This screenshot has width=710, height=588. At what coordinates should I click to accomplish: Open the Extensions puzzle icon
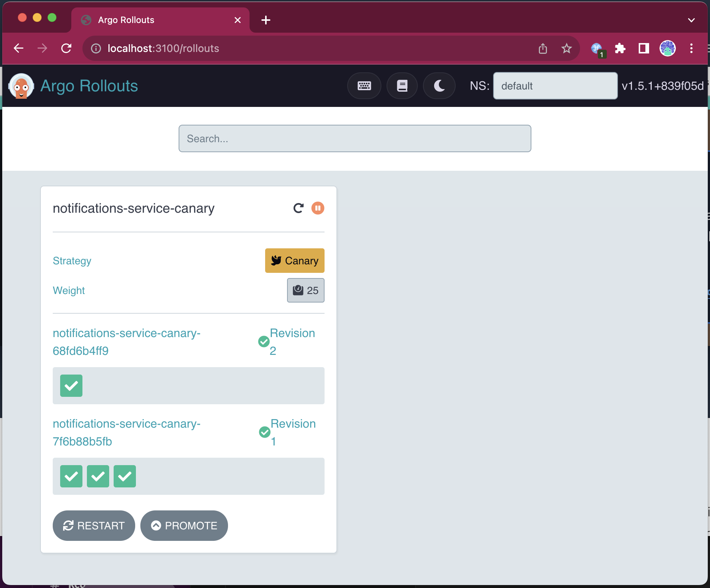pyautogui.click(x=620, y=48)
